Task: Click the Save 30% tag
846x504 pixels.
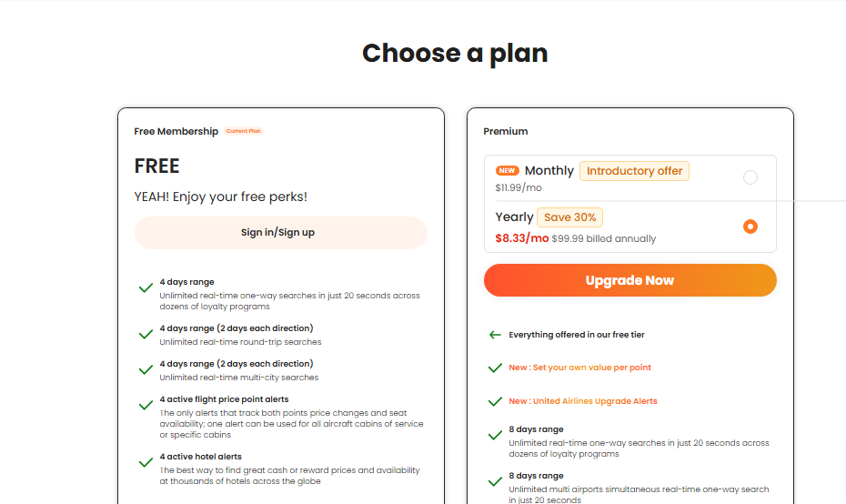Action: coord(569,217)
